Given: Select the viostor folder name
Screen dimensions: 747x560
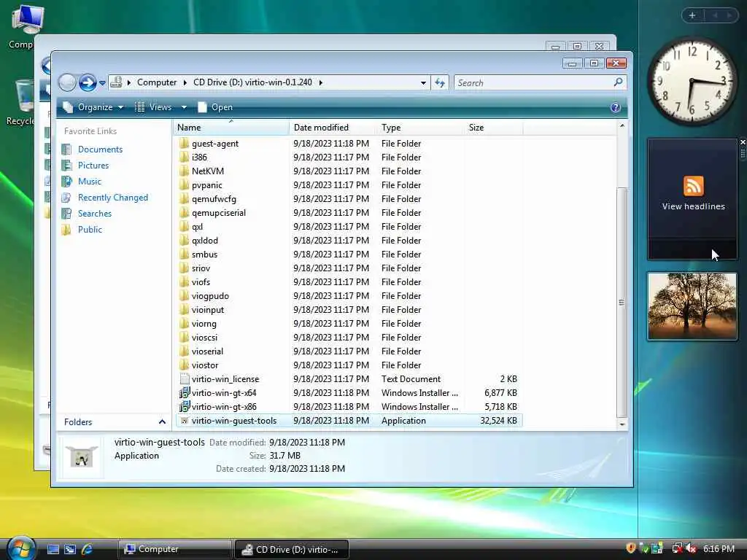Looking at the screenshot, I should [x=205, y=365].
